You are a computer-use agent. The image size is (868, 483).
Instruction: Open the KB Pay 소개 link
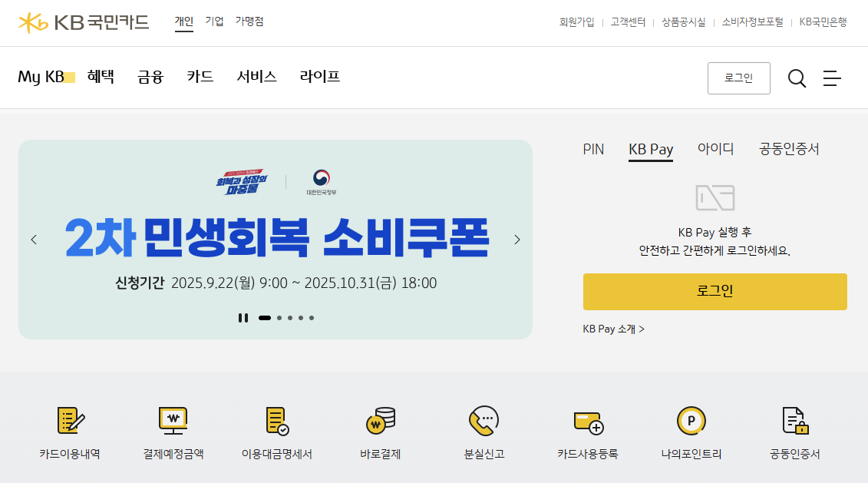point(613,329)
